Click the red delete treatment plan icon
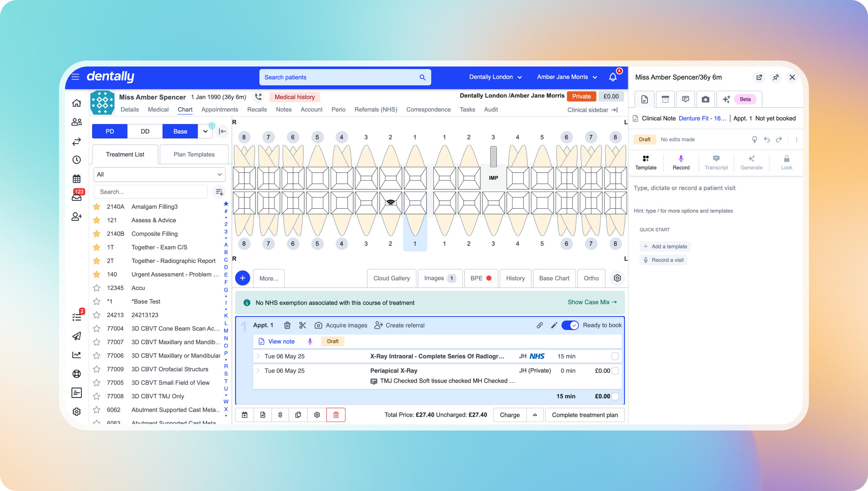This screenshot has height=491, width=868. (x=336, y=415)
